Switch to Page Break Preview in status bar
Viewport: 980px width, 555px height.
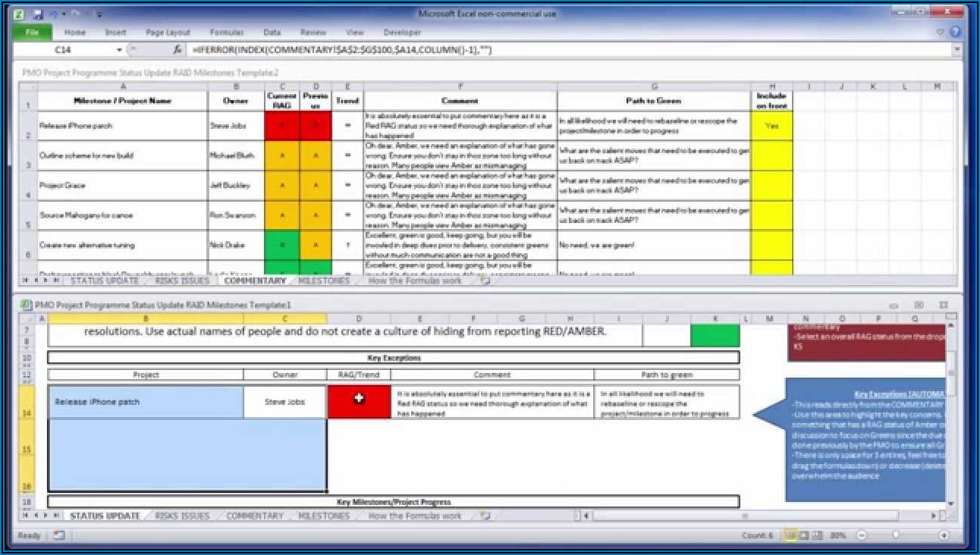pyautogui.click(x=818, y=535)
